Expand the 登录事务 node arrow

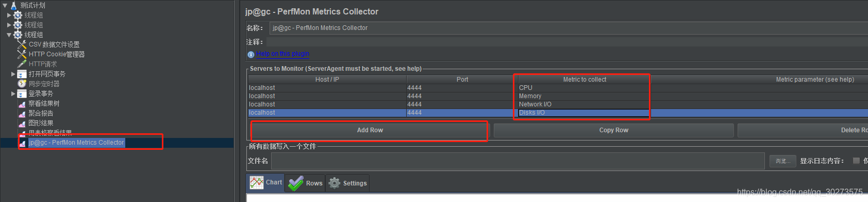[13, 94]
